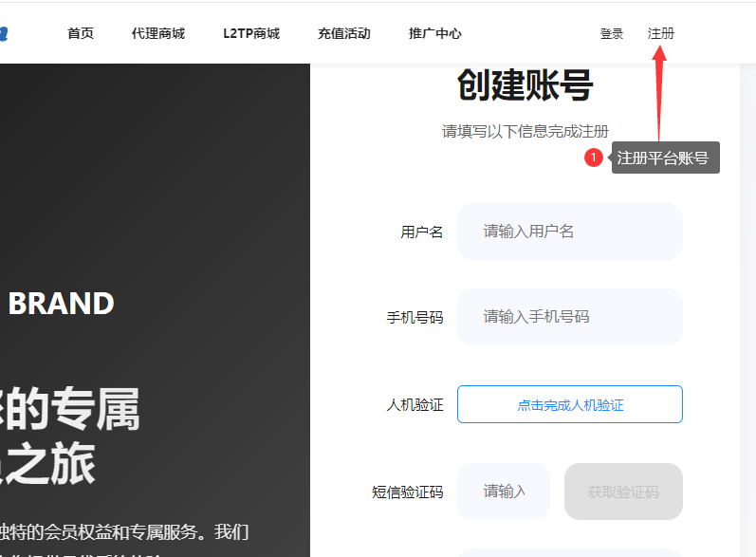Screen dimensions: 756x557
Task: Focus the 请输入手机号码 phone number field
Action: point(570,317)
